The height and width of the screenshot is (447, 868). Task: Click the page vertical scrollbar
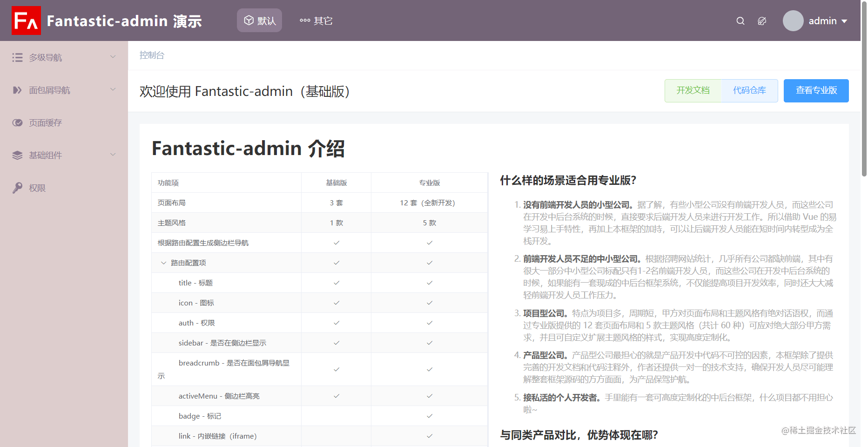(x=864, y=88)
